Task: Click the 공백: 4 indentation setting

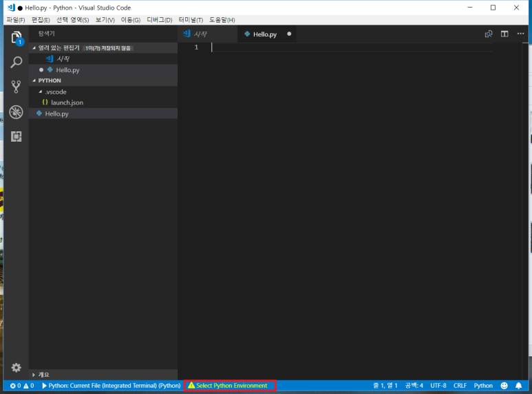Action: click(x=414, y=386)
